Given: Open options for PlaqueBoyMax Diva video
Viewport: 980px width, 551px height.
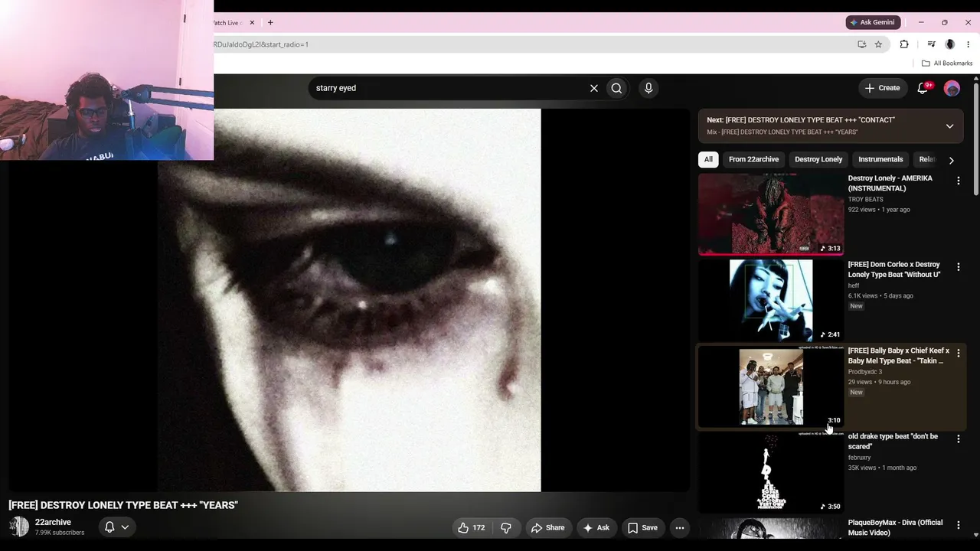Looking at the screenshot, I should click(x=958, y=525).
